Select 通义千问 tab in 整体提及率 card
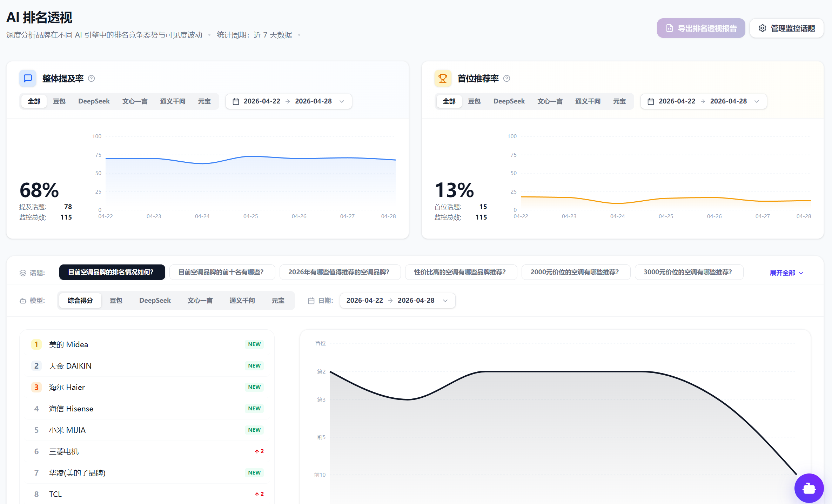 [173, 101]
